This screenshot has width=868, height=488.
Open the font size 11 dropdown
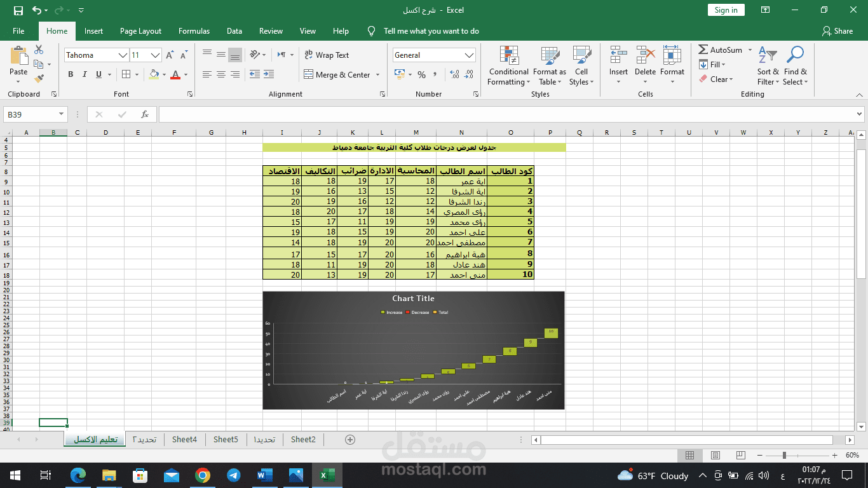tap(155, 55)
